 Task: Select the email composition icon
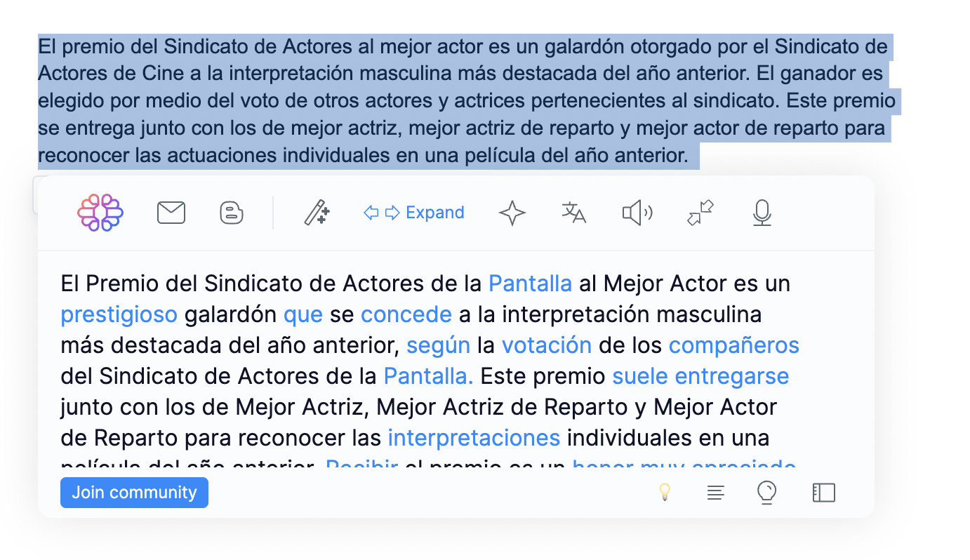point(171,213)
